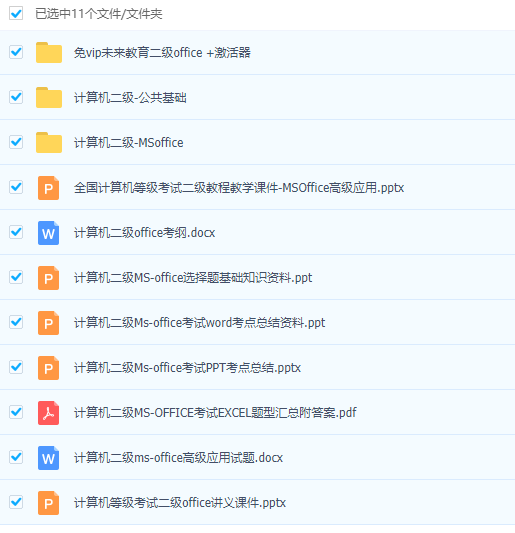Click the Word icon of ms-office高级应用试题.docx
The height and width of the screenshot is (533, 515).
tap(49, 458)
